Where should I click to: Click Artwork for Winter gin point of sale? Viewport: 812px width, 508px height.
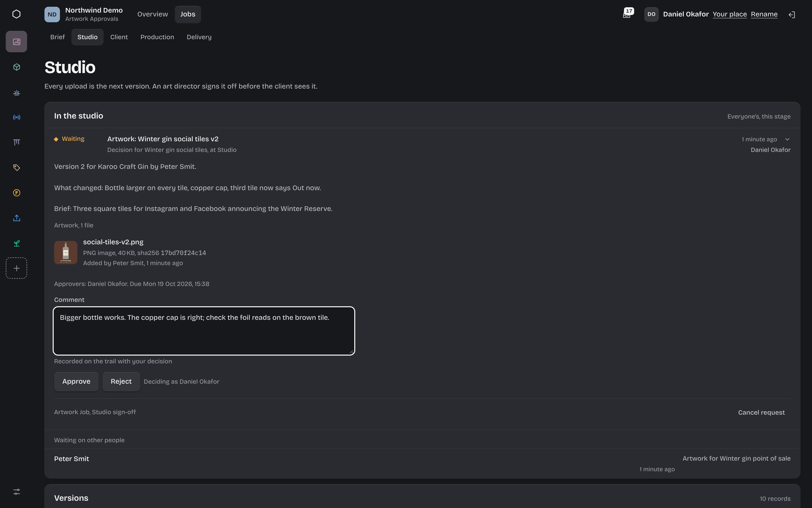click(x=737, y=458)
